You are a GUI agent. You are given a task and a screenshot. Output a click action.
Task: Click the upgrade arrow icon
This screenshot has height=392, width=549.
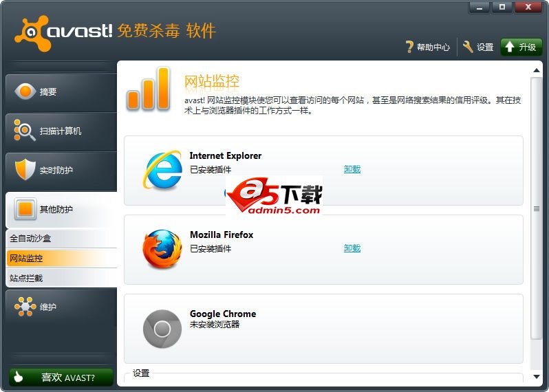coord(510,47)
